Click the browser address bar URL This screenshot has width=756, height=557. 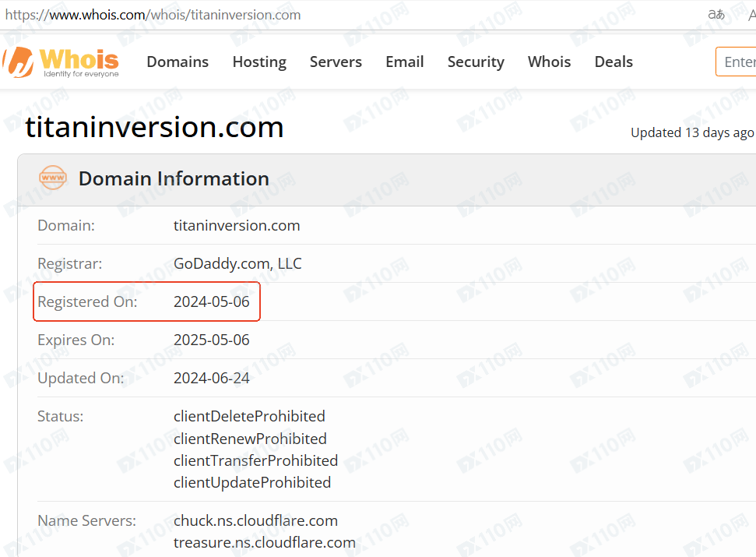[x=153, y=15]
